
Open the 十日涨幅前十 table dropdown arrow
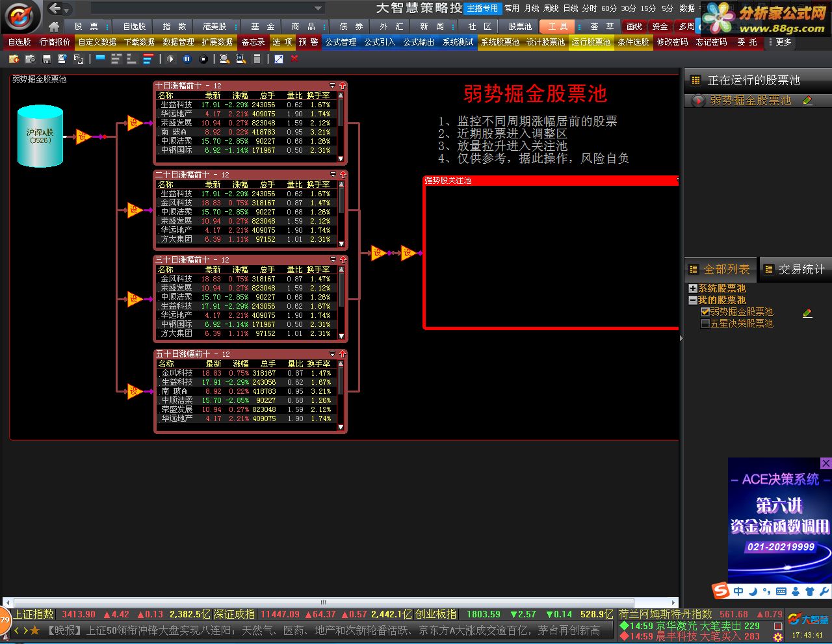tap(333, 85)
